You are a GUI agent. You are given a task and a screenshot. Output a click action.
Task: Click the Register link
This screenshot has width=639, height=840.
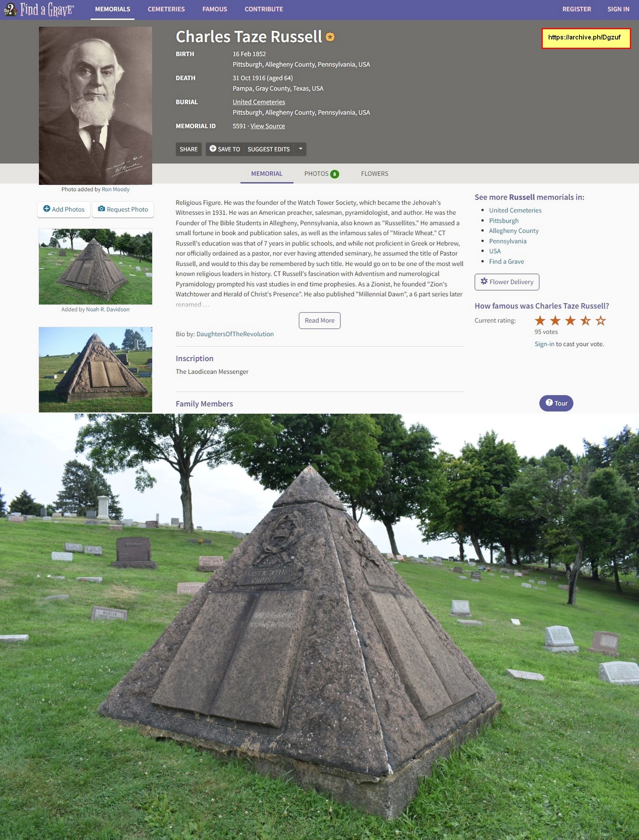point(576,9)
